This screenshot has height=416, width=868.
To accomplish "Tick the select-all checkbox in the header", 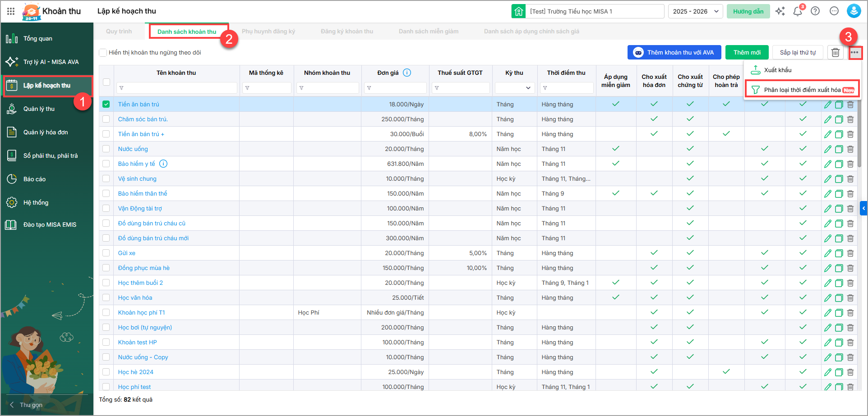I will (106, 82).
